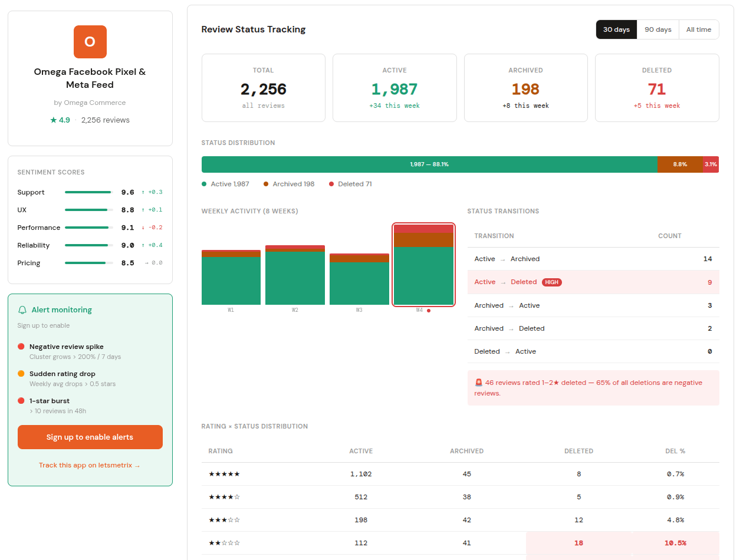Image resolution: width=743 pixels, height=560 pixels.
Task: Click the five-star rating row stars
Action: (x=224, y=474)
